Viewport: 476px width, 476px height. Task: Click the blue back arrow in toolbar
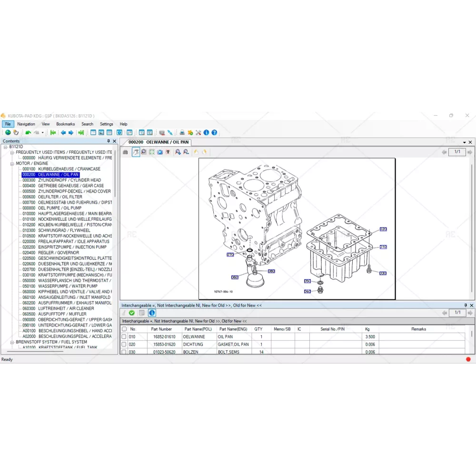[63, 133]
